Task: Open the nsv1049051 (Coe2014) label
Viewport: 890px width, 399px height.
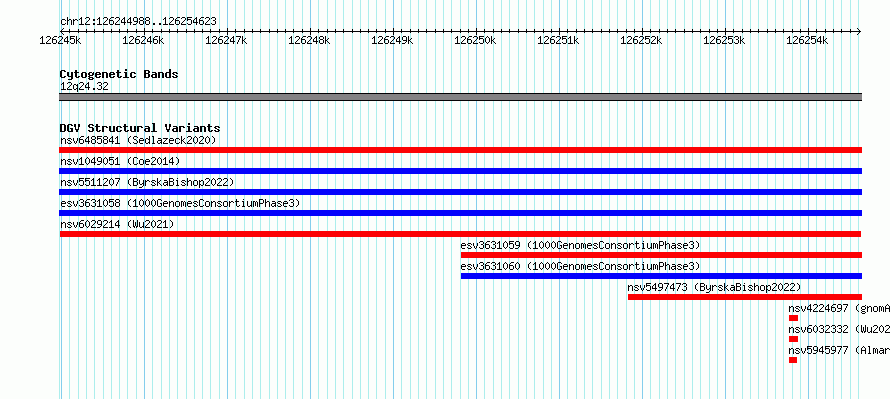Action: (120, 161)
